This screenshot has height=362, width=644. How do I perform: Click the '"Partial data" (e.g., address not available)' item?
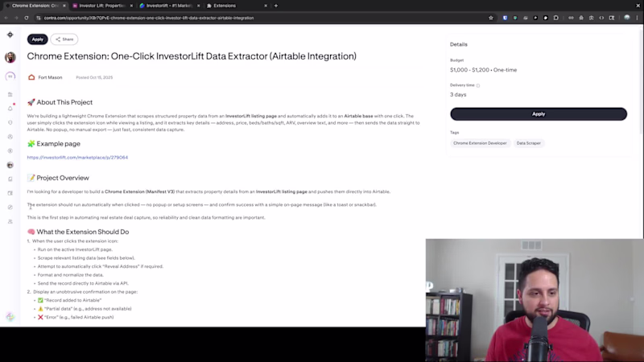85,309
